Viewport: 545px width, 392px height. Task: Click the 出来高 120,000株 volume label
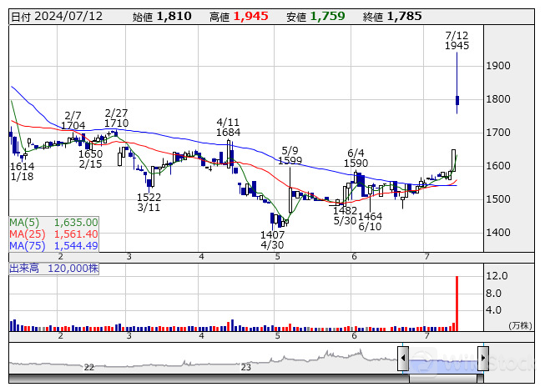point(54,269)
